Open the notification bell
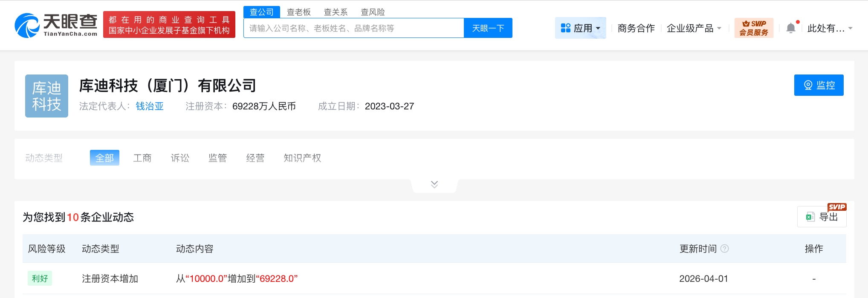Image resolution: width=868 pixels, height=298 pixels. (791, 28)
